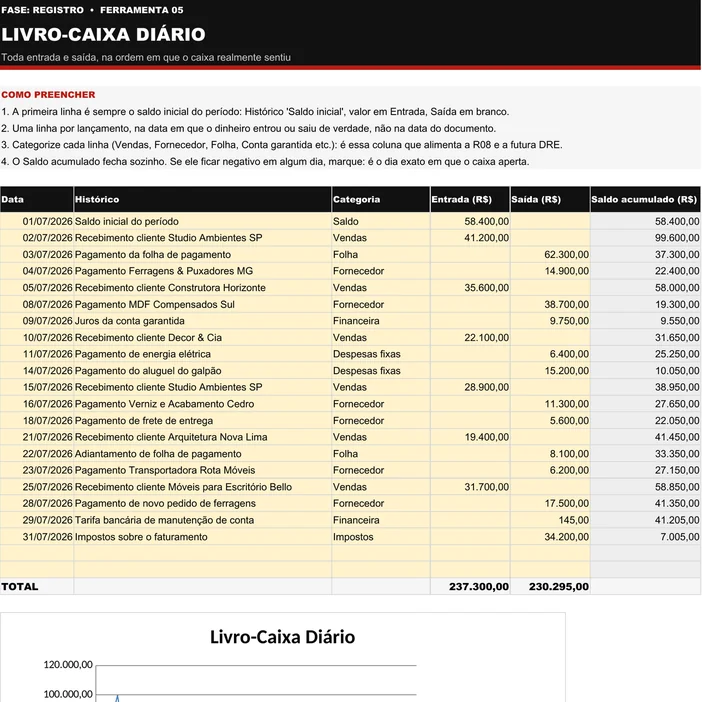The width and height of the screenshot is (702, 702).
Task: Click 'Tarifa bancária de manutenção de conta'
Action: 202,520
